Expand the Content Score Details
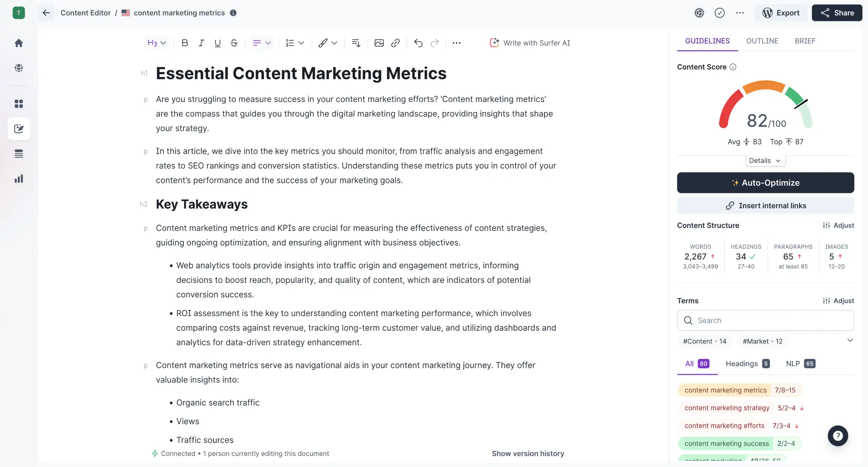The width and height of the screenshot is (868, 467). [765, 161]
